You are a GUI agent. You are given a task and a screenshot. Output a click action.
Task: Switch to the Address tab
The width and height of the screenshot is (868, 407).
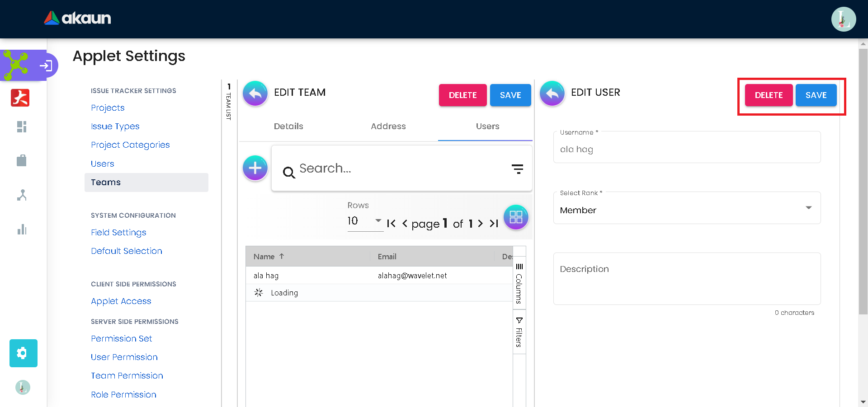click(388, 126)
